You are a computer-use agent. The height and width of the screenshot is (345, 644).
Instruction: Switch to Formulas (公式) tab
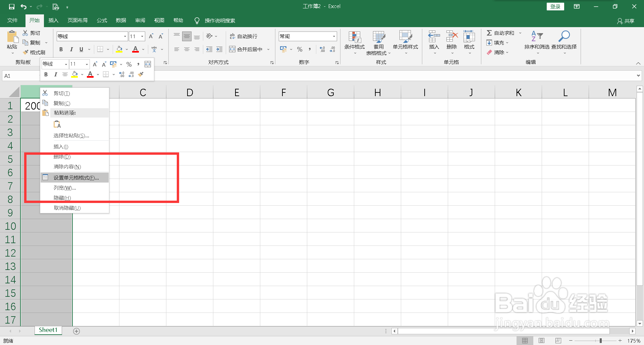pyautogui.click(x=102, y=20)
